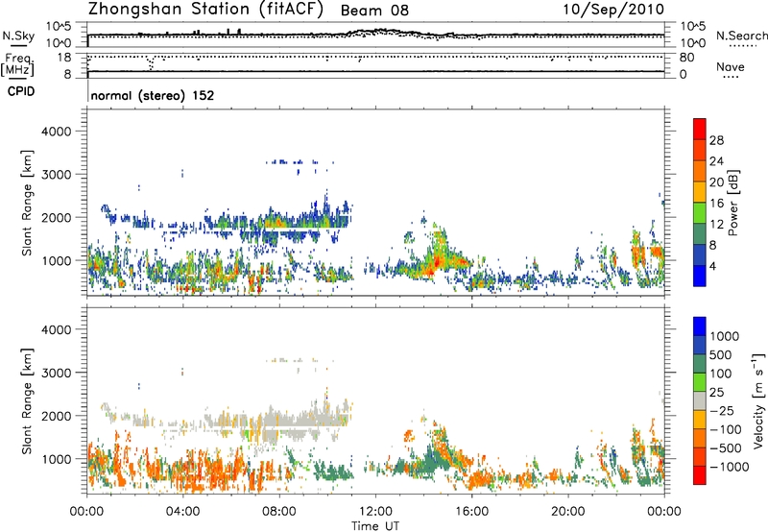
Task: Click the '24' power colorbar value
Action: coord(716,161)
